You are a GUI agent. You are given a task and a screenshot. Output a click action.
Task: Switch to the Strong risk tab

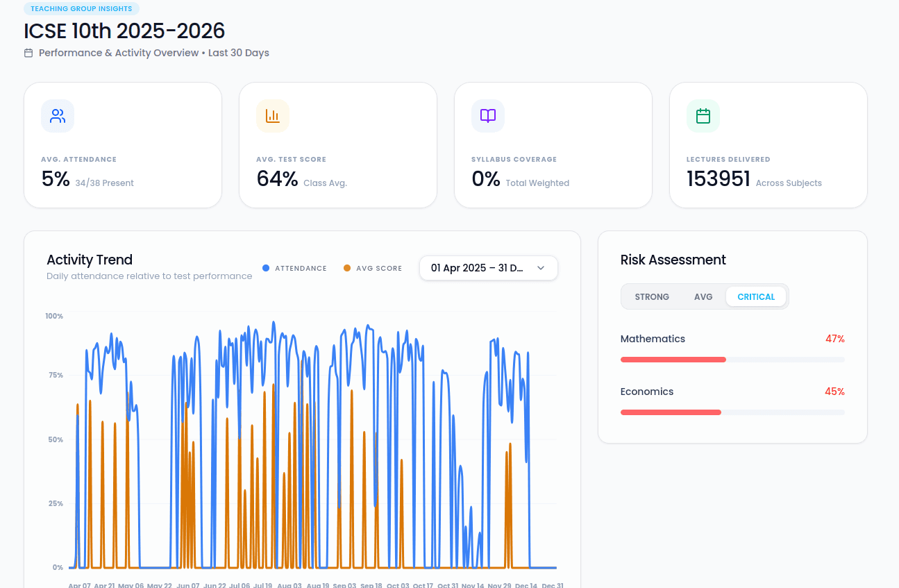(652, 296)
